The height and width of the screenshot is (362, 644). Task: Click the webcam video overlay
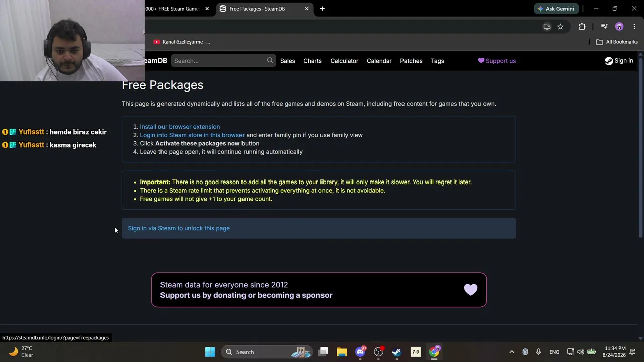[72, 41]
